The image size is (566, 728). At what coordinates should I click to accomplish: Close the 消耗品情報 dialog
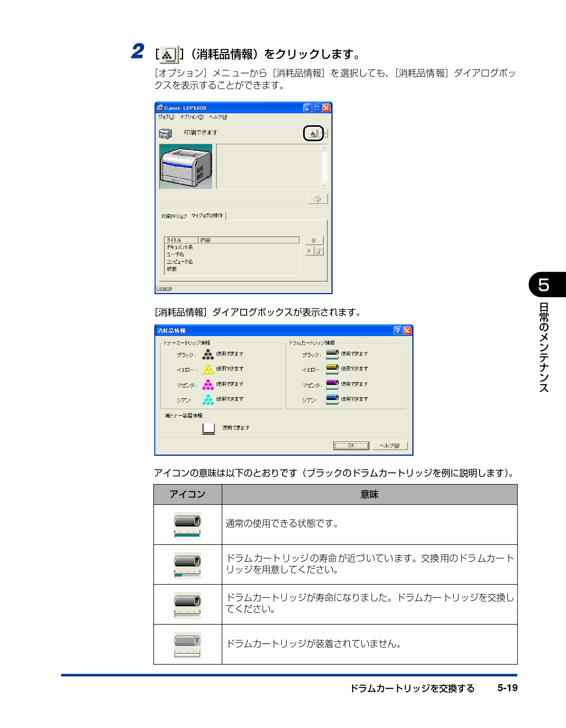click(407, 330)
